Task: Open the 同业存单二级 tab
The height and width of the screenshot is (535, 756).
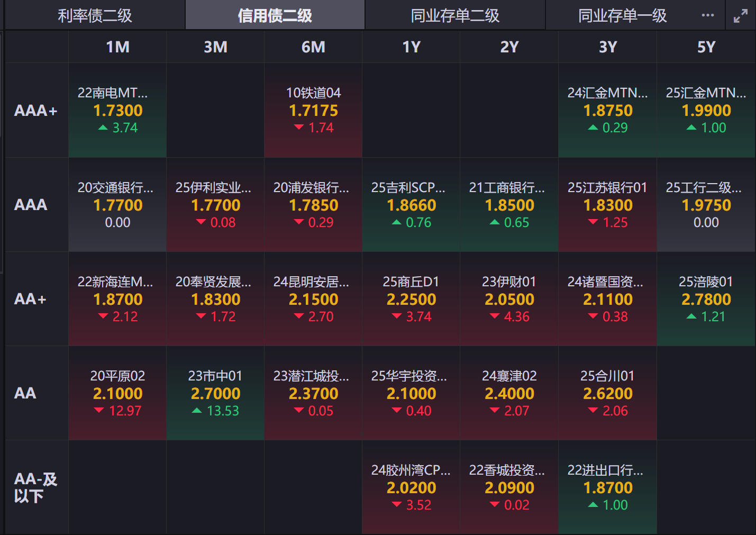Action: (x=455, y=15)
